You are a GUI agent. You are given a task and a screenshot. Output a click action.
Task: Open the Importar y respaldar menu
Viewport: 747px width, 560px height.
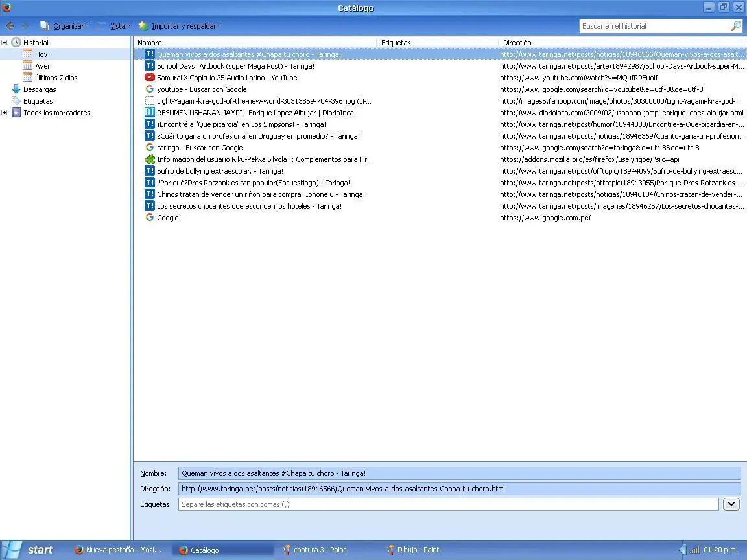[180, 26]
